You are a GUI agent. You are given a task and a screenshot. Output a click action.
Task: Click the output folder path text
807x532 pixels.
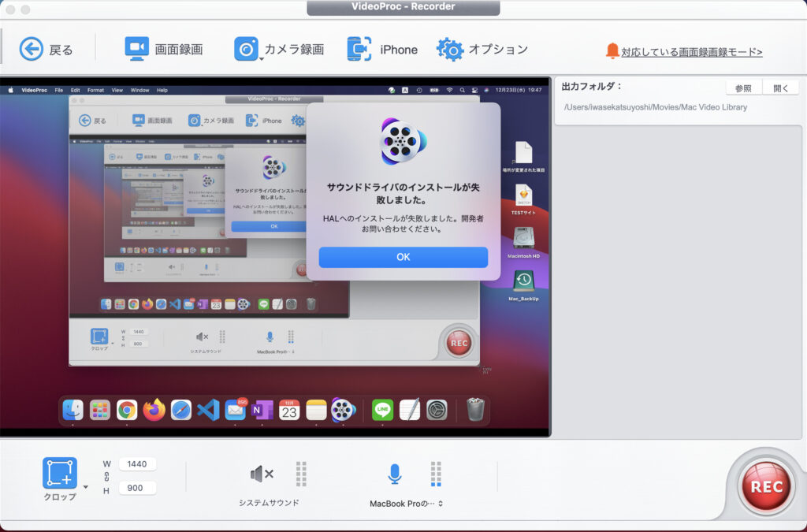(x=655, y=107)
